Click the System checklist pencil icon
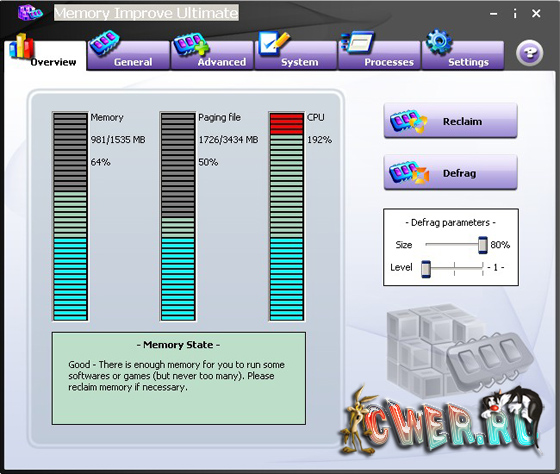Image resolution: width=560 pixels, height=474 pixels. pos(273,44)
